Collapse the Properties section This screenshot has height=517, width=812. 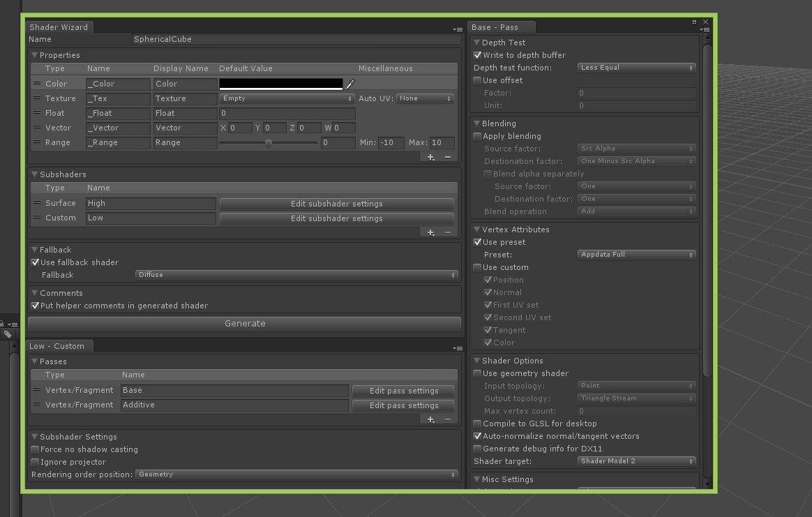click(x=35, y=55)
